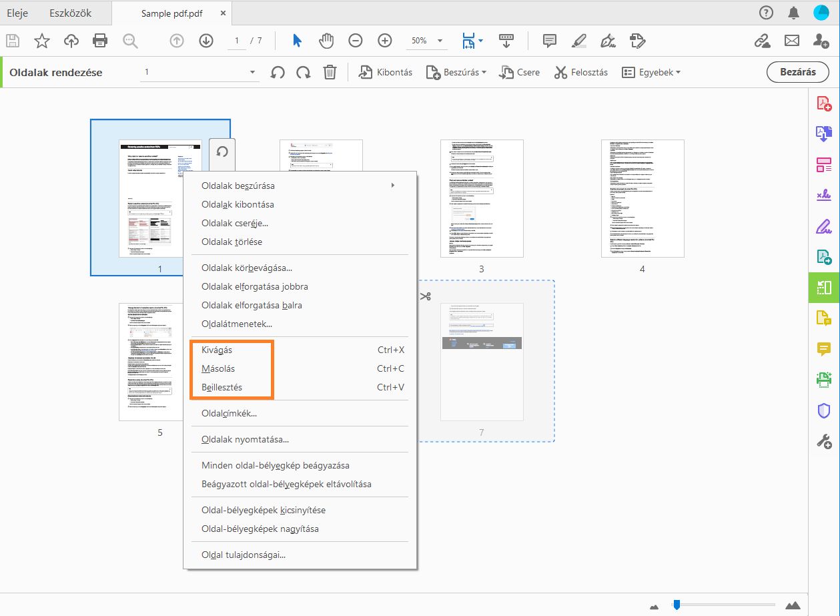Viewport: 840px width, 616px height.
Task: Go to next page arrow
Action: 206,41
